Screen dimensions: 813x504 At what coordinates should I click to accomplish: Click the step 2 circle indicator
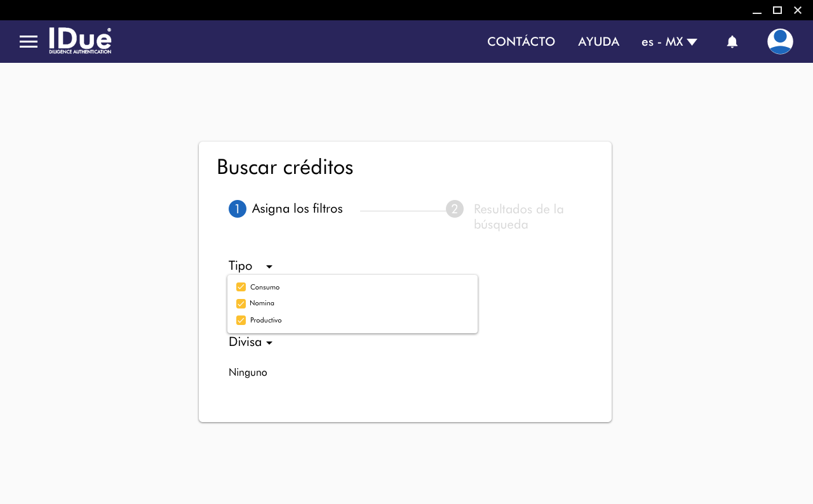click(x=455, y=209)
